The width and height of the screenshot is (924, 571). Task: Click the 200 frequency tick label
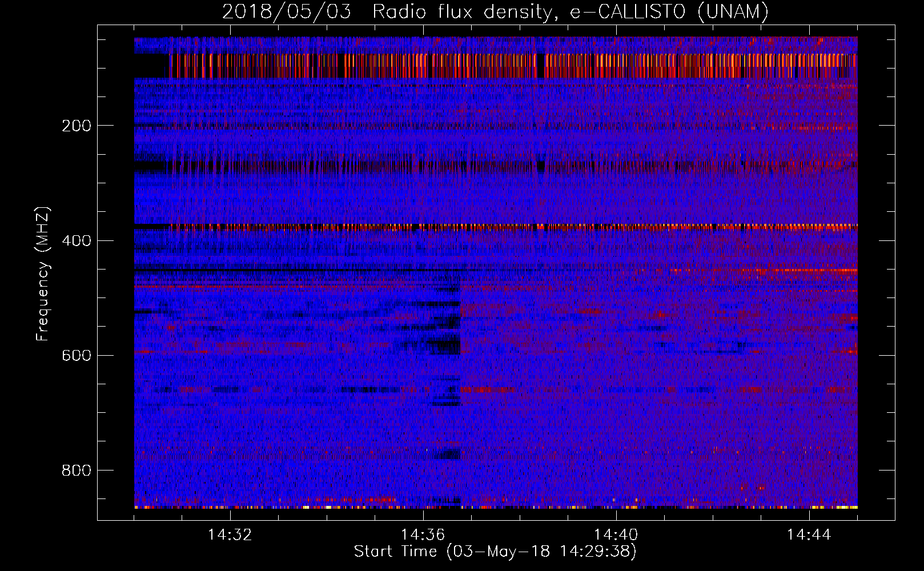coord(77,126)
